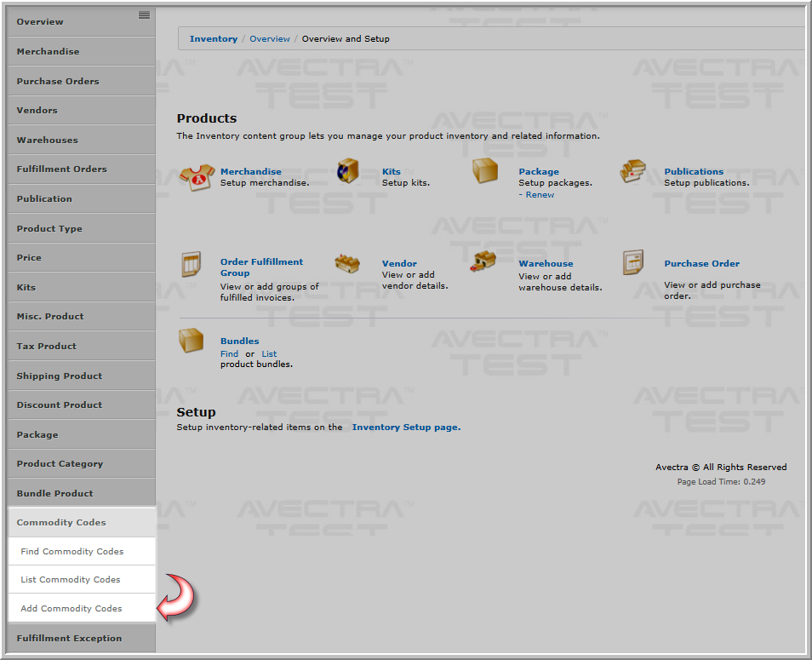Select Fulfillment Orders in the sidebar
Viewport: 812px width, 660px height.
click(x=82, y=169)
